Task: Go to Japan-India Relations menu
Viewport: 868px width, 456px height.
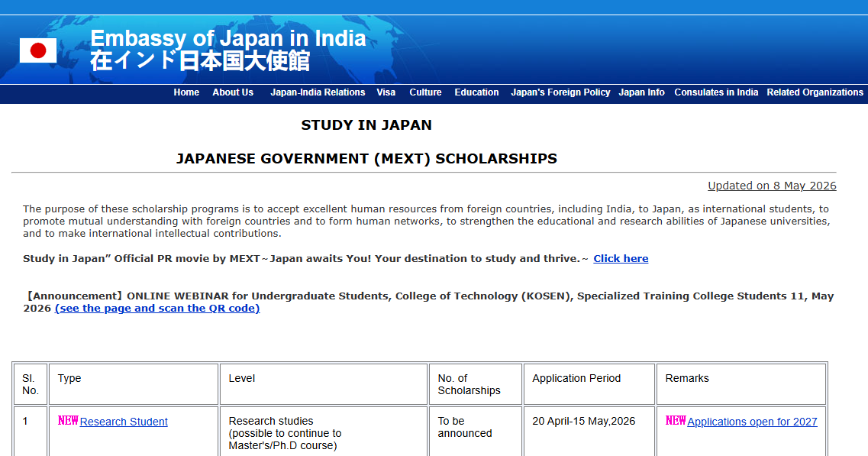Action: (x=318, y=92)
